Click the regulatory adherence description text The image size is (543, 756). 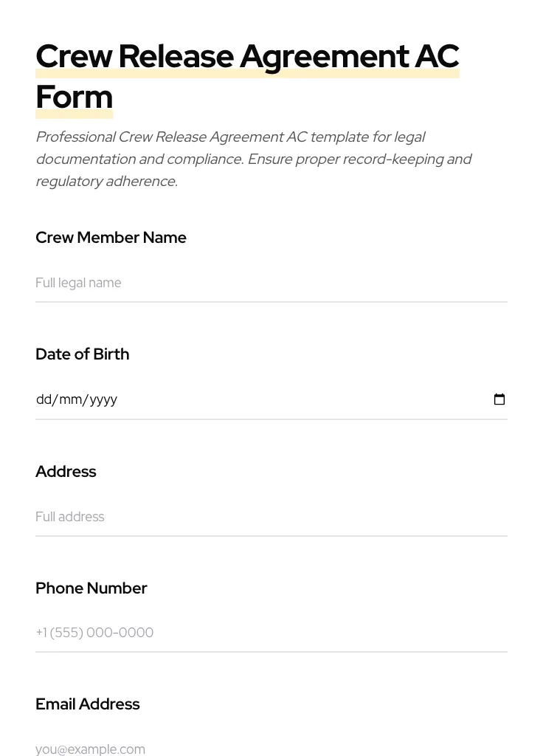pyautogui.click(x=106, y=182)
